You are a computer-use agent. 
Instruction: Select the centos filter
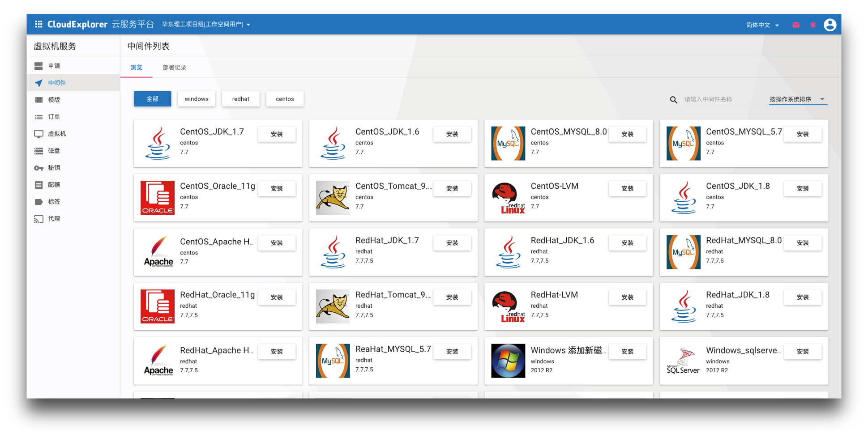(285, 99)
